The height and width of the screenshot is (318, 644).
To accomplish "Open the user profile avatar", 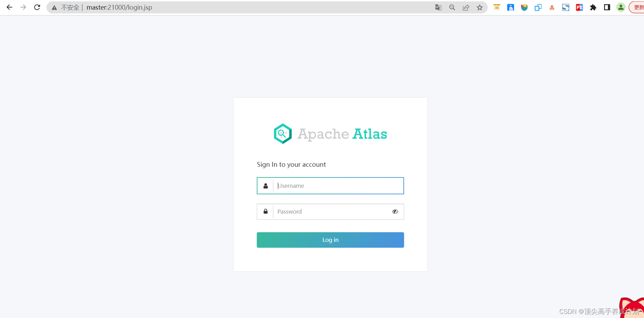I will point(621,7).
